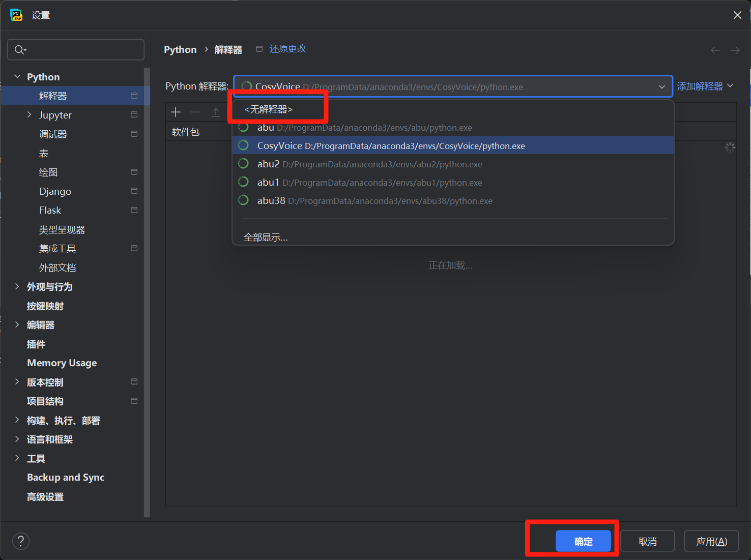Click the 应用(A) button
This screenshot has height=560, width=751.
click(x=711, y=541)
